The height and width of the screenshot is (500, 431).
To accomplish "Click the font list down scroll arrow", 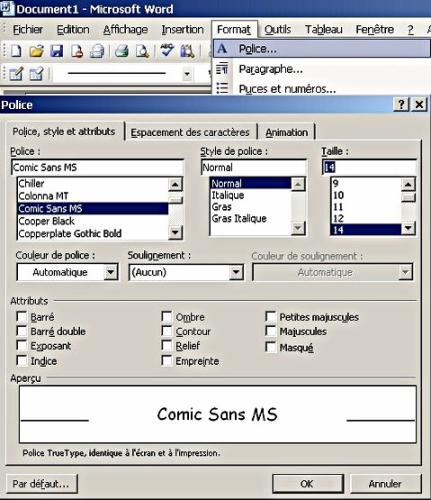I will [x=175, y=232].
